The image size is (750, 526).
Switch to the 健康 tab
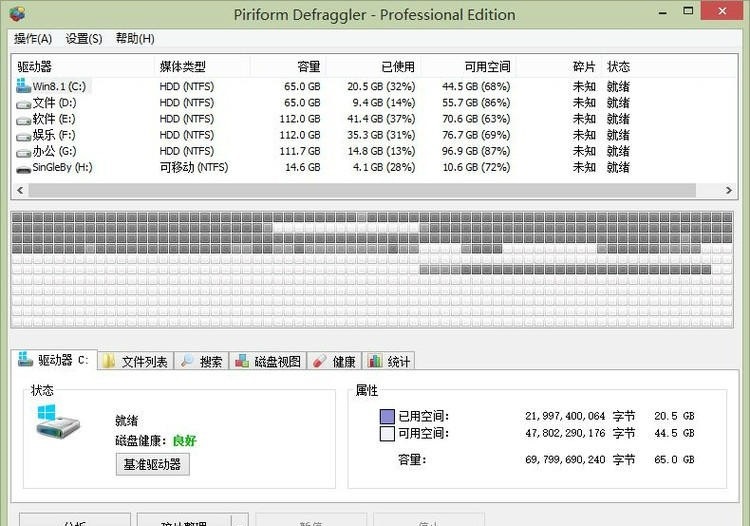334,362
